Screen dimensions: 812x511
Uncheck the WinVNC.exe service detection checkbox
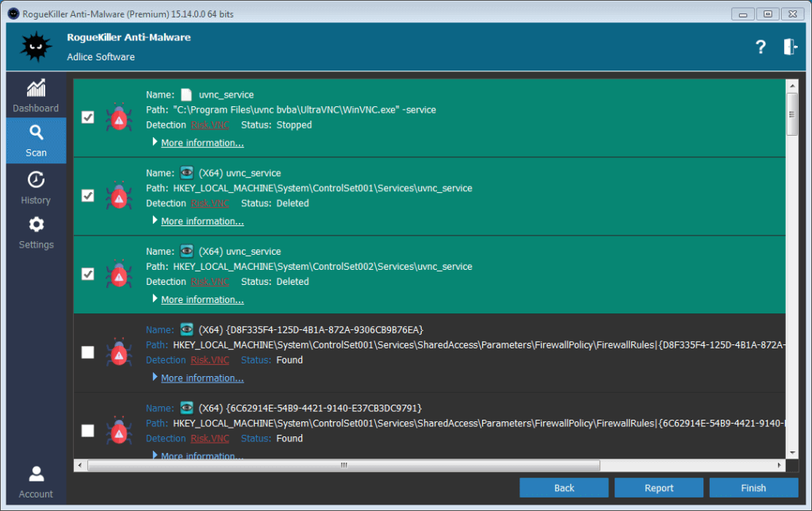tap(88, 117)
